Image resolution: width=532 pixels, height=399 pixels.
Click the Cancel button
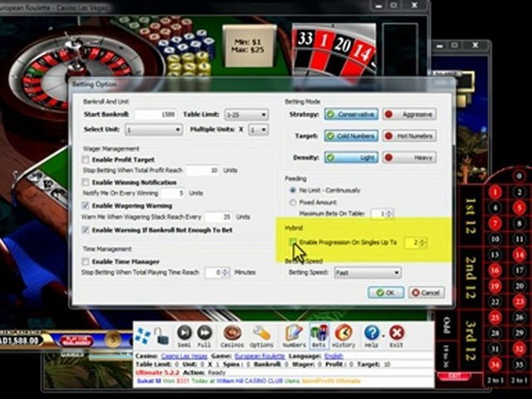pyautogui.click(x=426, y=293)
